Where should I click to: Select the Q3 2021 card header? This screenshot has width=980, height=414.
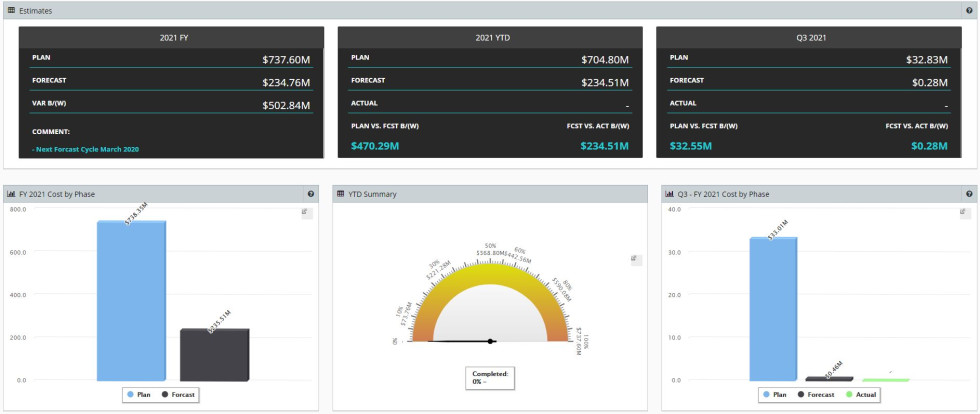tap(809, 37)
